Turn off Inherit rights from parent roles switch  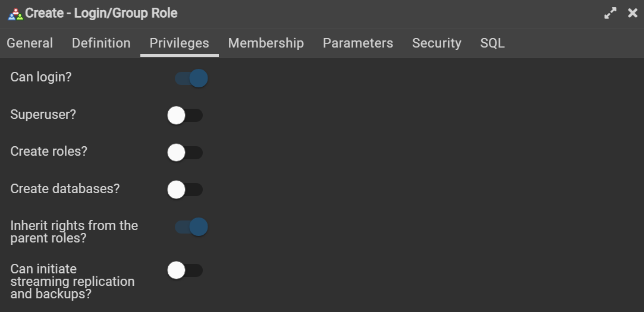point(191,226)
